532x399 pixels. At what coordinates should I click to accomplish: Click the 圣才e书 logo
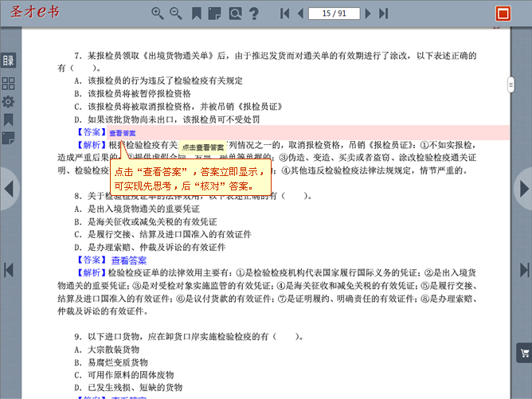[34, 11]
